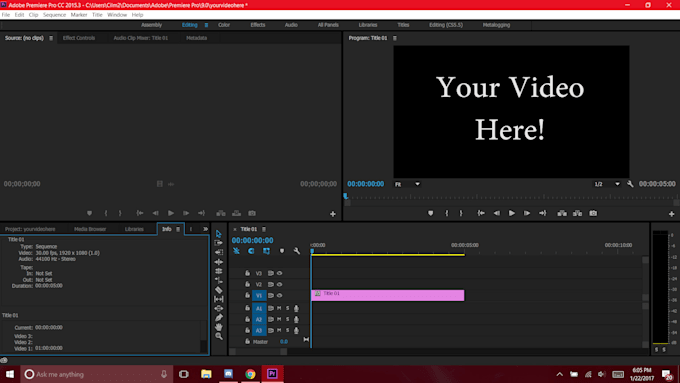Step forward one frame in Program monitor
Image resolution: width=680 pixels, height=383 pixels.
tap(527, 213)
